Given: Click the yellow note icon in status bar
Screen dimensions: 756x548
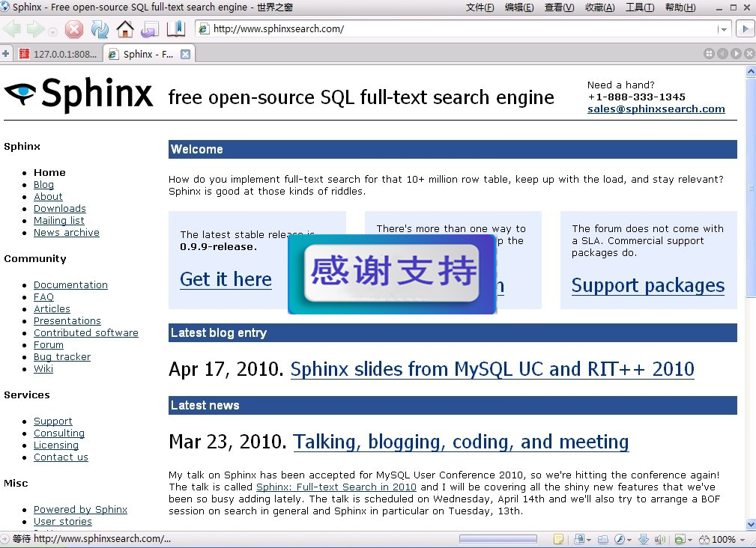Looking at the screenshot, I should point(558,539).
